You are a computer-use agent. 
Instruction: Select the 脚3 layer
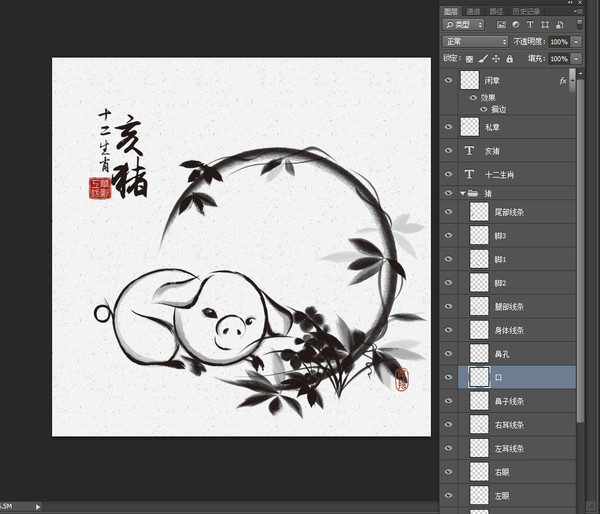click(x=517, y=235)
